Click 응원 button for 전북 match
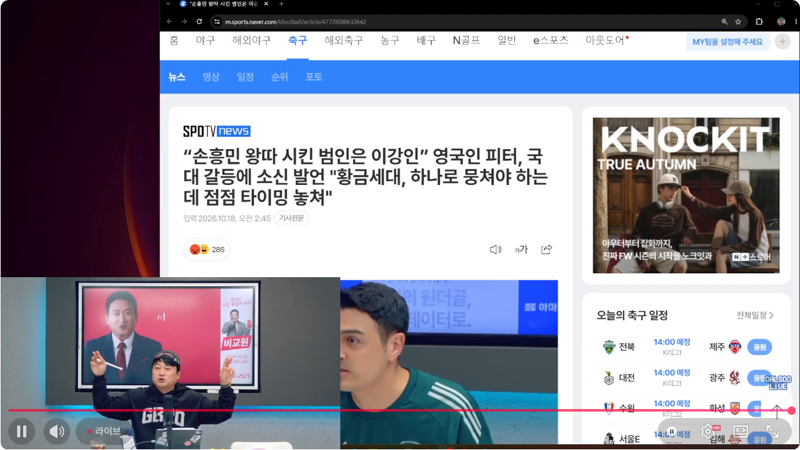The image size is (800, 450). 759,347
